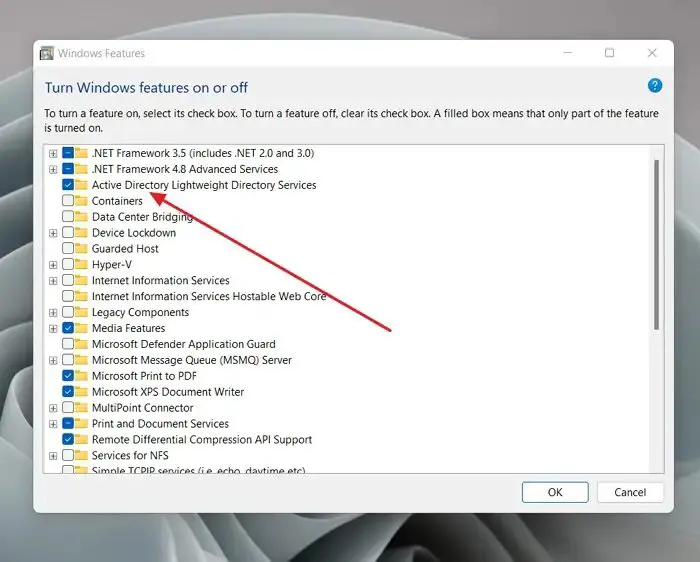
Task: Select the Microsoft Message Queue (MSMQ) Server label
Action: (x=192, y=360)
